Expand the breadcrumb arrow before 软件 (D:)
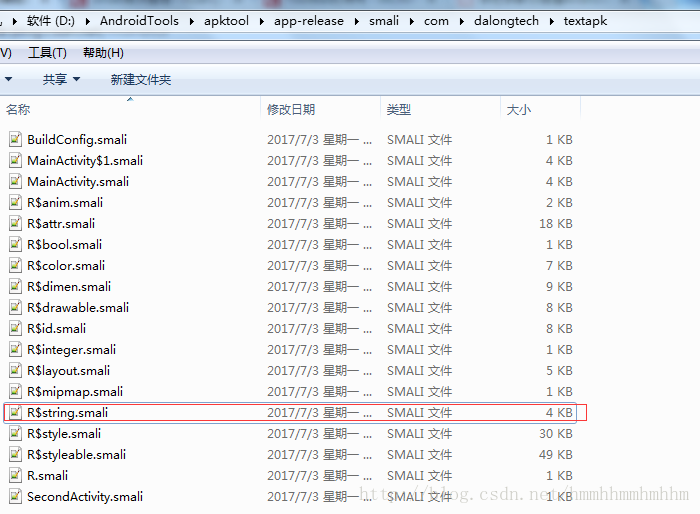Image resolution: width=700 pixels, height=514 pixels. [x=15, y=21]
